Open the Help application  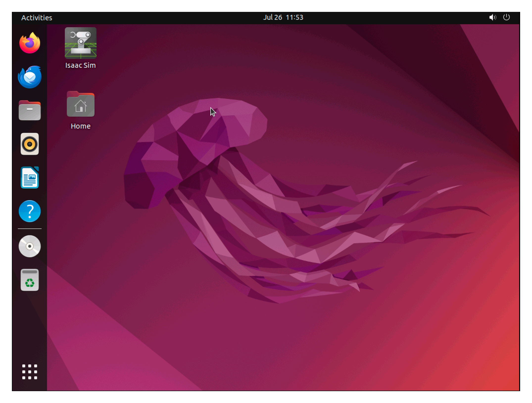coord(30,211)
